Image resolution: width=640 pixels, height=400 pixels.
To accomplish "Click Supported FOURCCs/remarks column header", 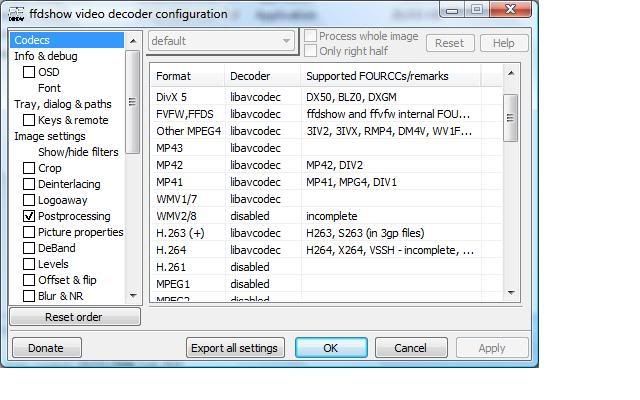I will (391, 76).
